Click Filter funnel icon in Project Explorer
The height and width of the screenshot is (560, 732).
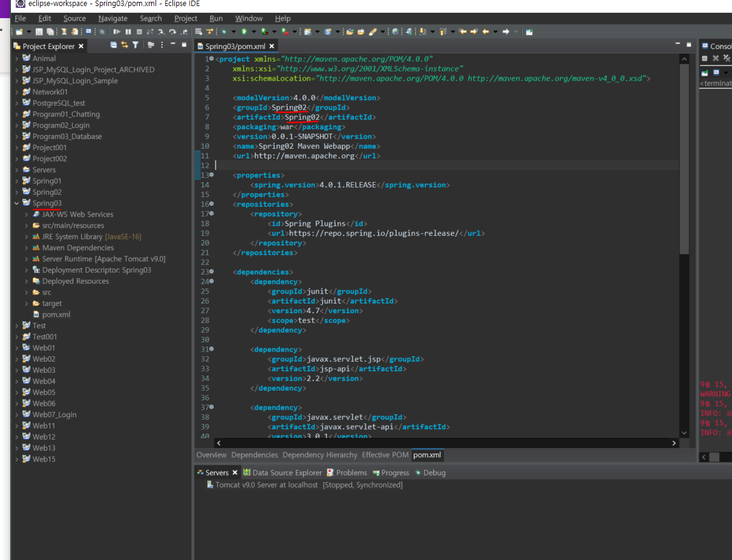coord(136,45)
